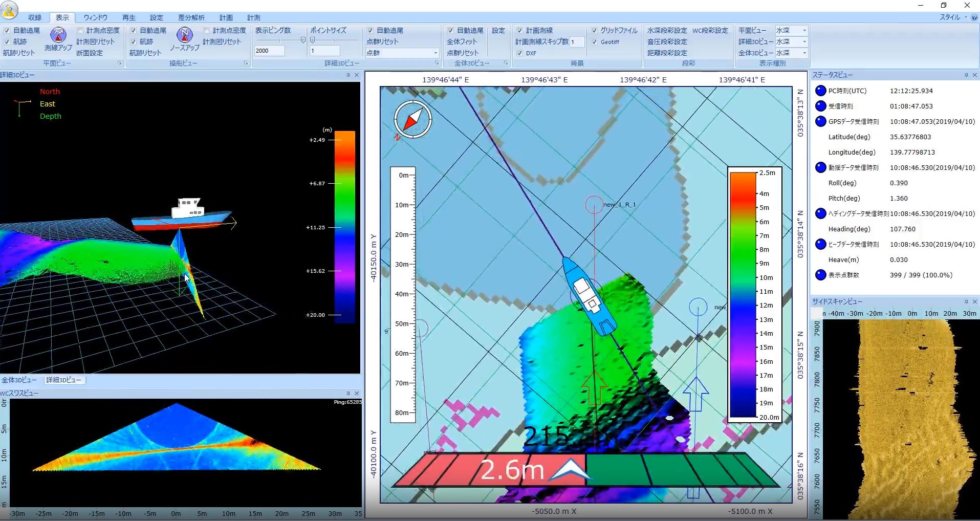Click the ノースアップ north-up icon
This screenshot has height=521, width=980.
click(x=185, y=36)
